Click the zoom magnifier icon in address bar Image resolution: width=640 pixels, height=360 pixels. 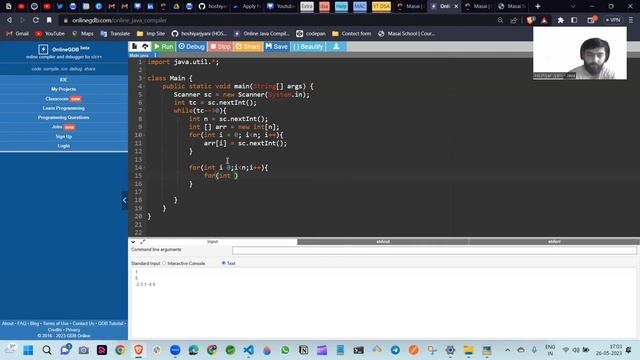(x=500, y=20)
